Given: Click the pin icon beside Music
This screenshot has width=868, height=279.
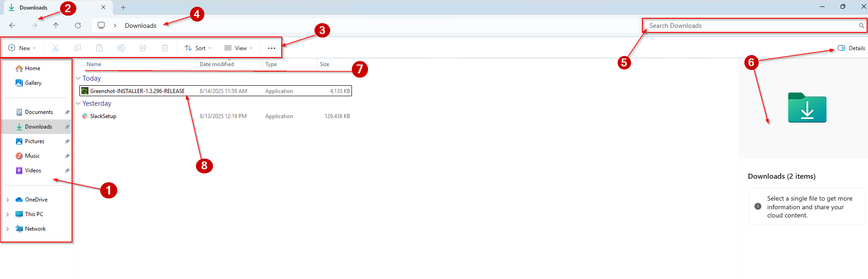Looking at the screenshot, I should pos(67,156).
